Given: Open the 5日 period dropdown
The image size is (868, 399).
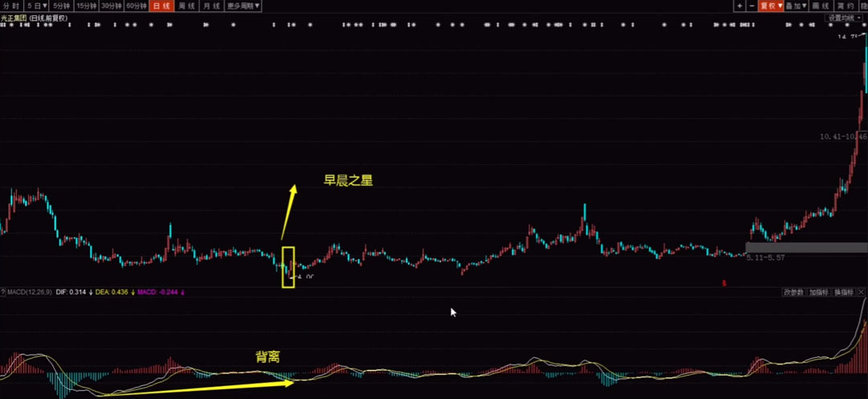Looking at the screenshot, I should click(x=36, y=6).
